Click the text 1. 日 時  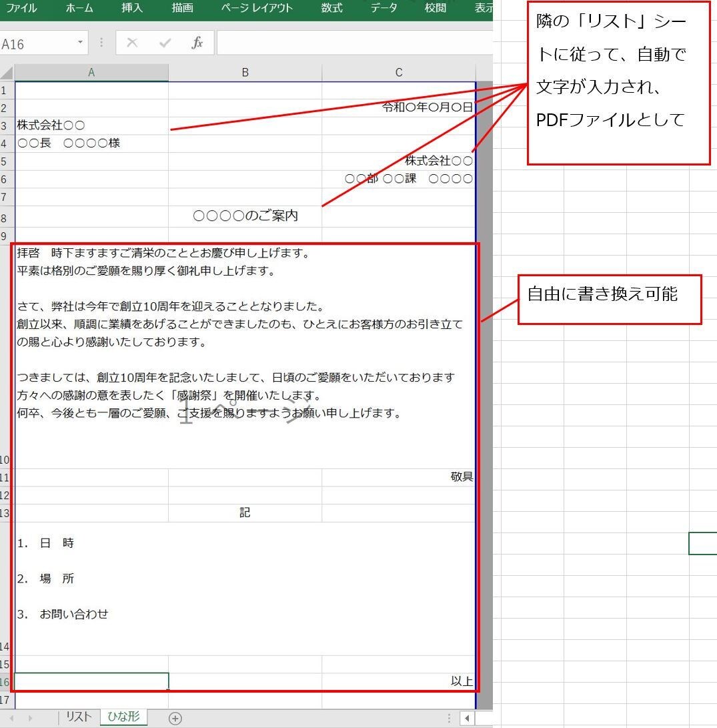(45, 542)
